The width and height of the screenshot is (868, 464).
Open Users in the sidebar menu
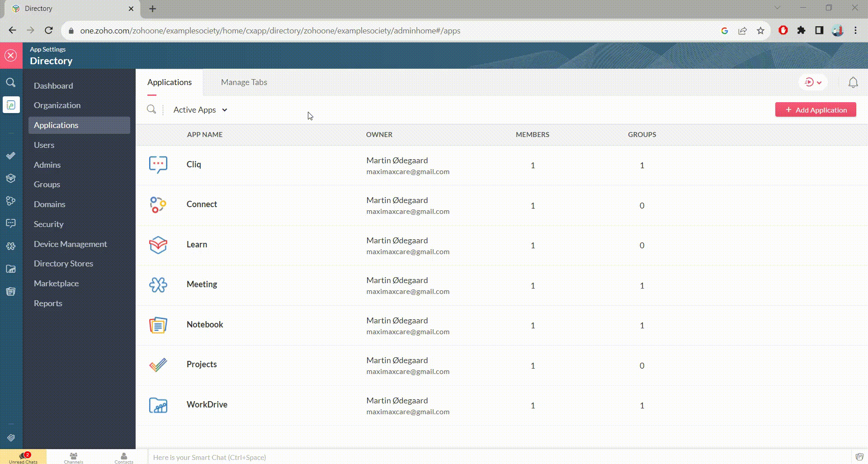pyautogui.click(x=44, y=145)
